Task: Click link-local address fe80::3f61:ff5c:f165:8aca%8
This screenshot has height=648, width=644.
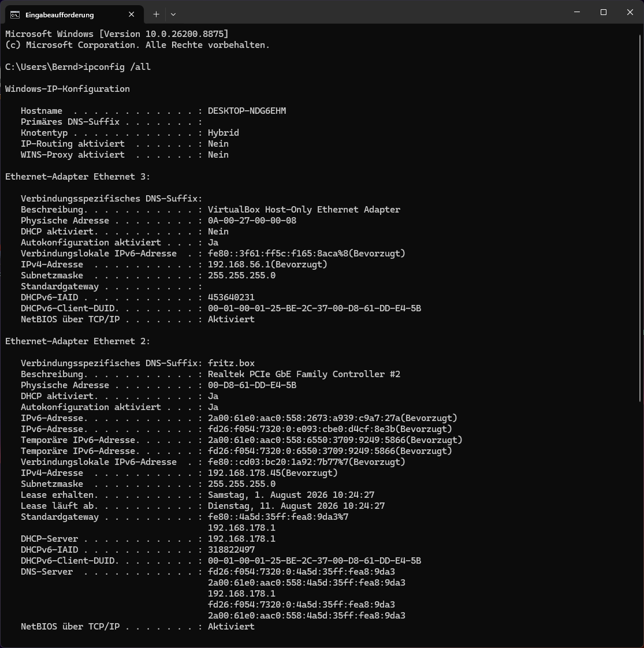Action: (278, 254)
